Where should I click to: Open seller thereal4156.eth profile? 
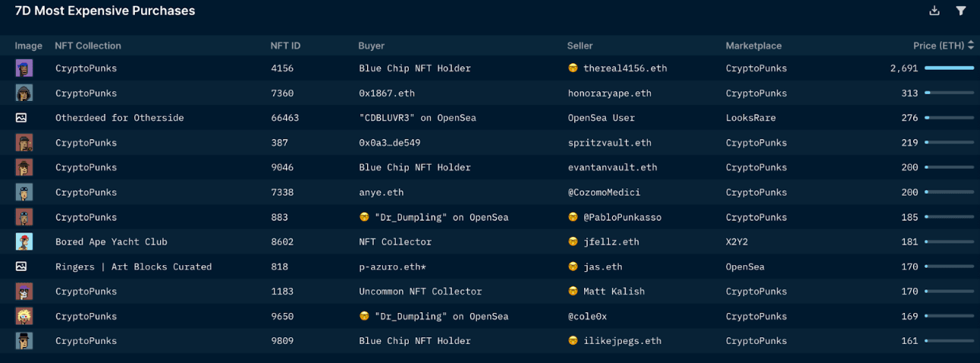(625, 68)
